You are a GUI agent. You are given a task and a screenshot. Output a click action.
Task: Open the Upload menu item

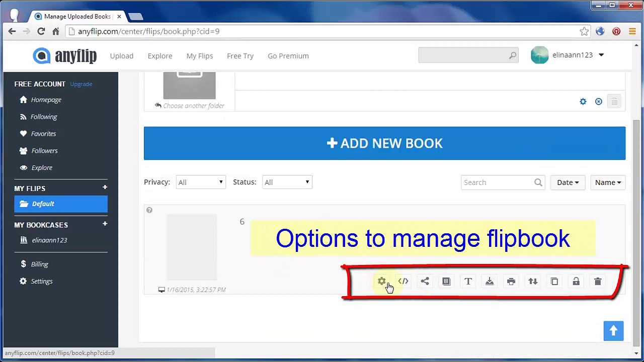coord(122,56)
